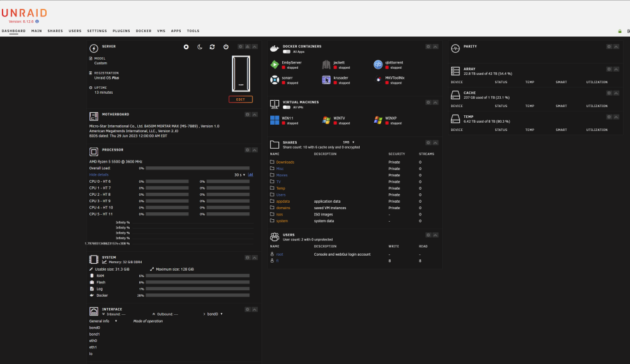The width and height of the screenshot is (630, 364).
Task: Open the jackett container icon
Action: [326, 64]
